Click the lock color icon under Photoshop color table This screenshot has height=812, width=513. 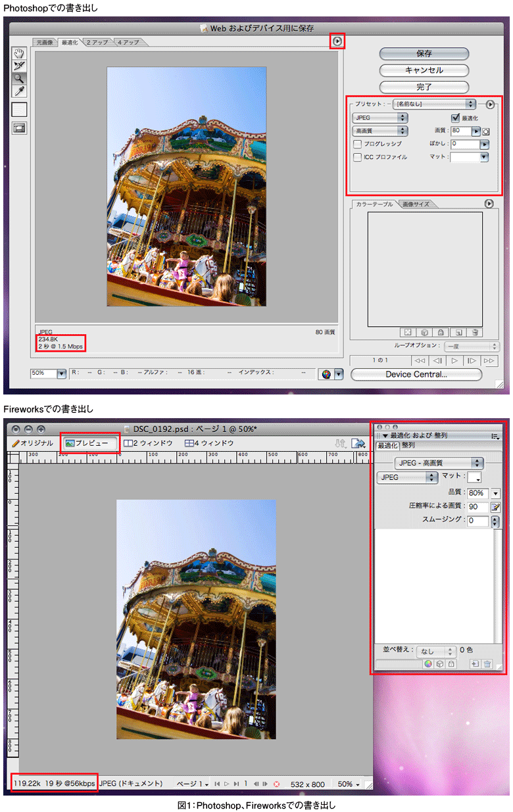tap(441, 333)
